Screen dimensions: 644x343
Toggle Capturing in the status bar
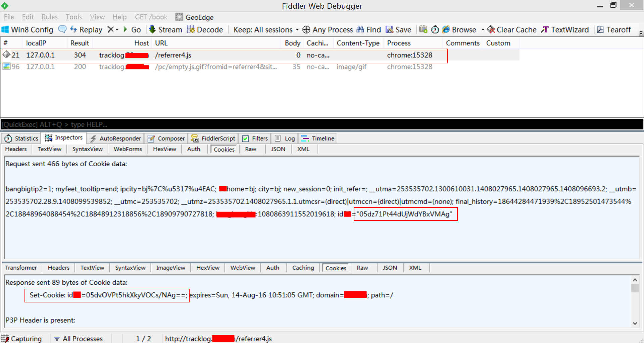22,339
